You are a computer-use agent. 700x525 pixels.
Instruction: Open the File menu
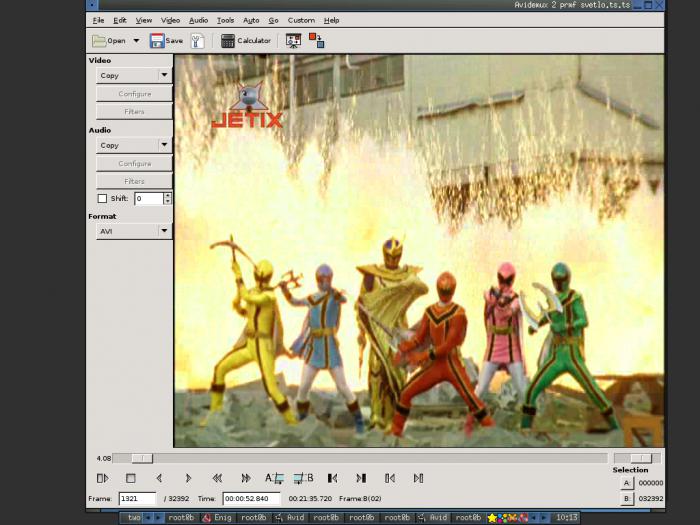click(x=98, y=20)
